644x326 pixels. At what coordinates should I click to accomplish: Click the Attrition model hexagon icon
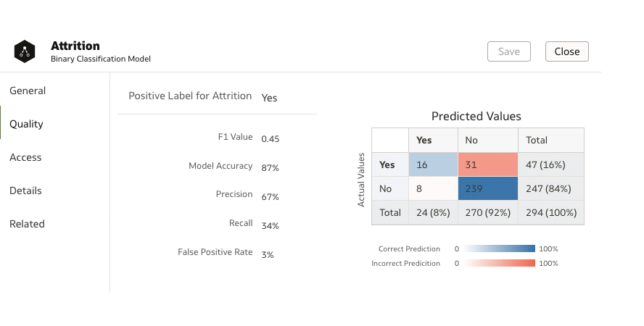25,51
